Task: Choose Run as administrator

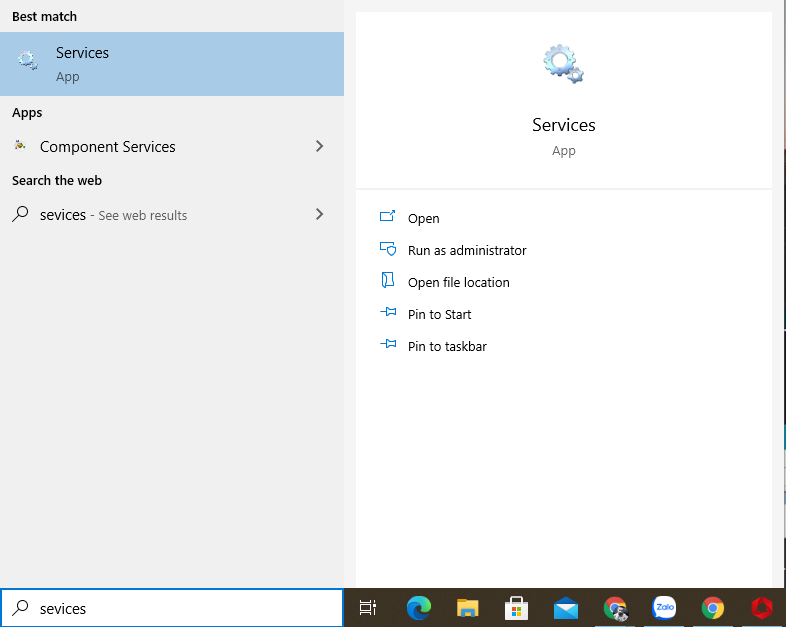Action: pyautogui.click(x=467, y=251)
